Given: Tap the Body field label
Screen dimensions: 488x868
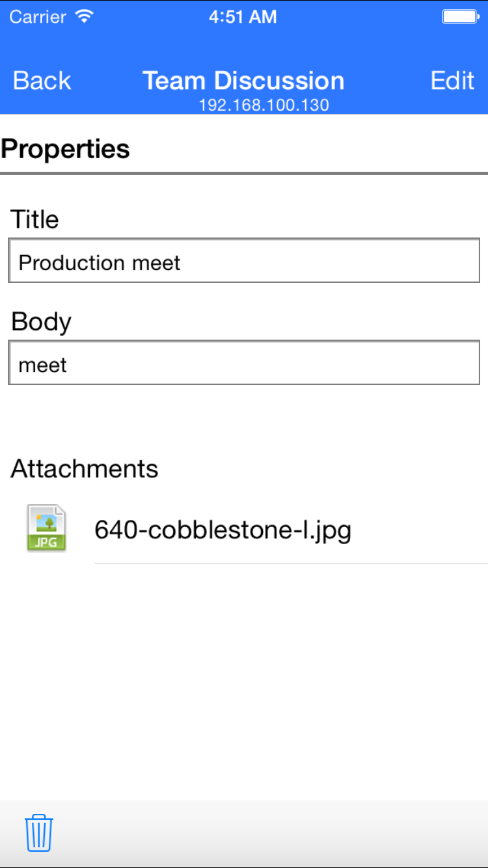Looking at the screenshot, I should click(x=41, y=322).
